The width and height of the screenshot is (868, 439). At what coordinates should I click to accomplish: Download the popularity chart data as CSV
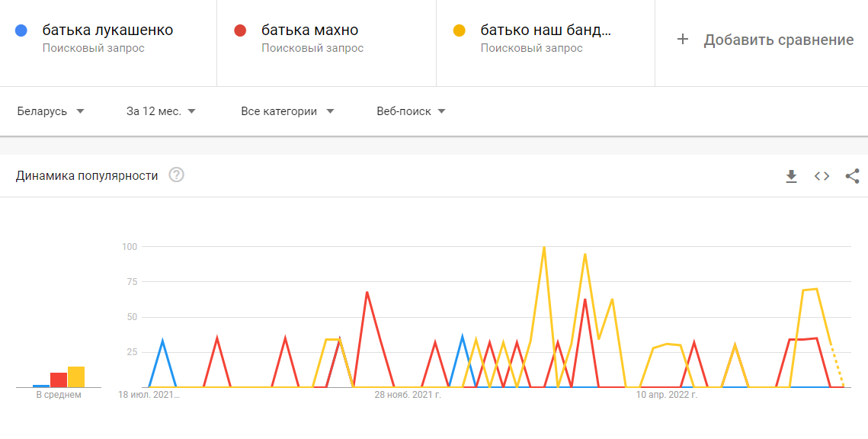click(791, 176)
